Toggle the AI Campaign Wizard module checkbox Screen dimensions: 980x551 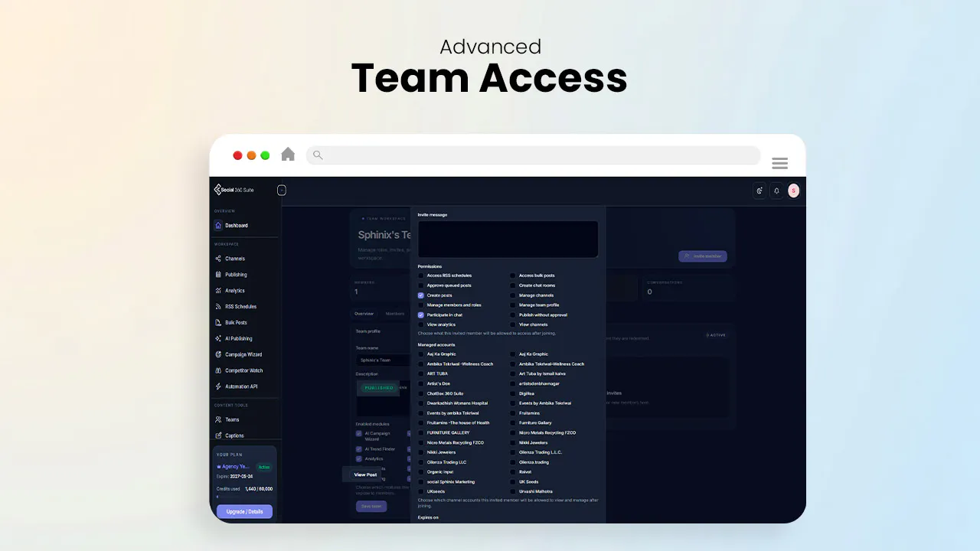pos(359,434)
